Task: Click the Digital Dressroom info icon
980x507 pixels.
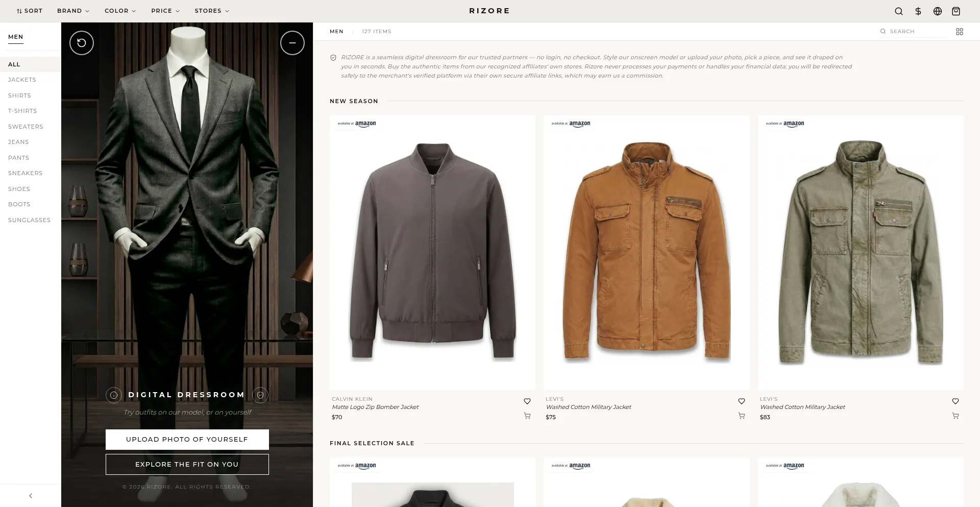Action: click(114, 395)
